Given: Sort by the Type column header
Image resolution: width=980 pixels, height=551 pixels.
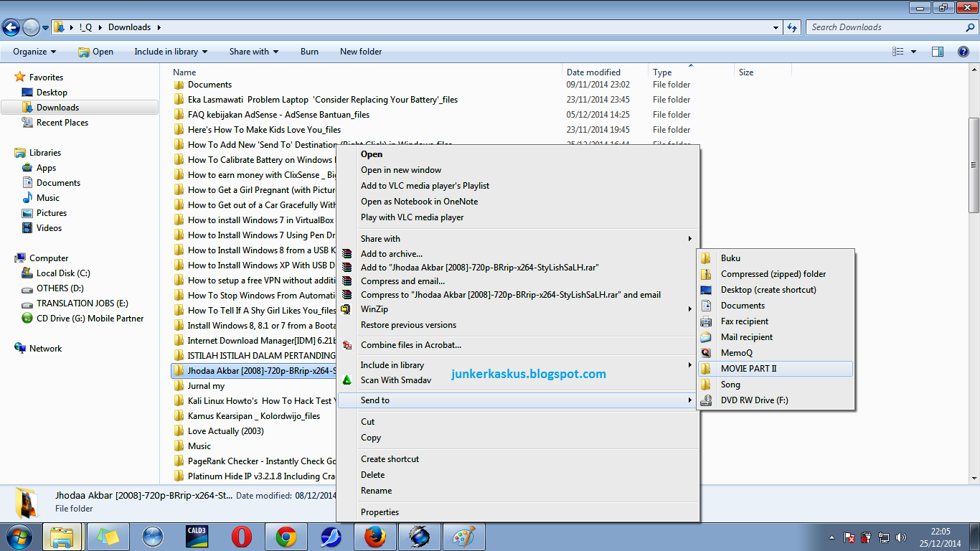Looking at the screenshot, I should pos(691,72).
